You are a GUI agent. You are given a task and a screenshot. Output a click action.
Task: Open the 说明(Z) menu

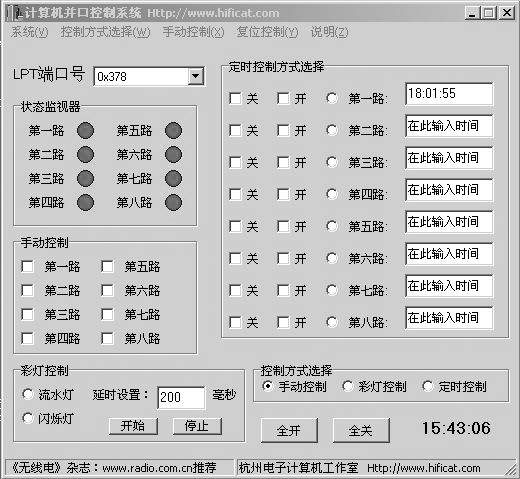[329, 32]
